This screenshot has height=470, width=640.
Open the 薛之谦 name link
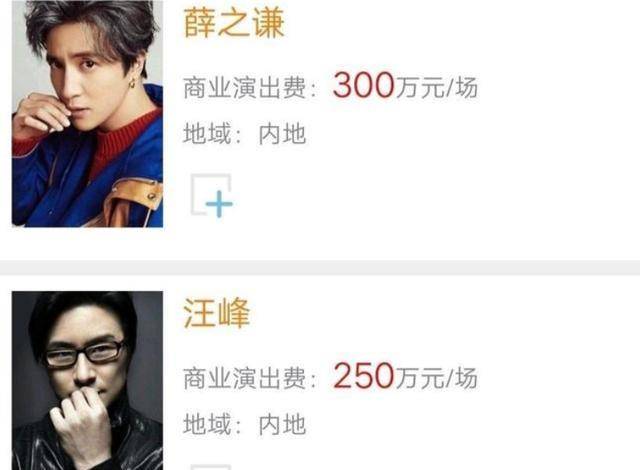[x=233, y=23]
